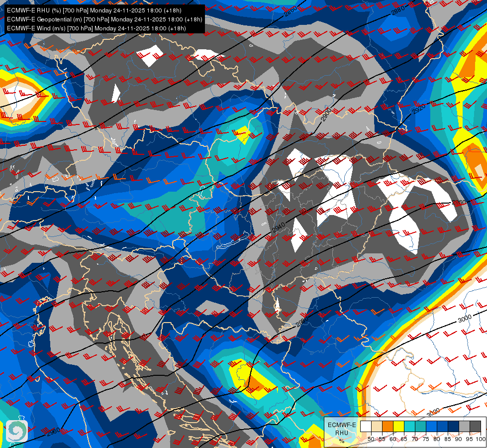
Task: Click the 3020 geopotential contour label
Action: tap(433, 412)
